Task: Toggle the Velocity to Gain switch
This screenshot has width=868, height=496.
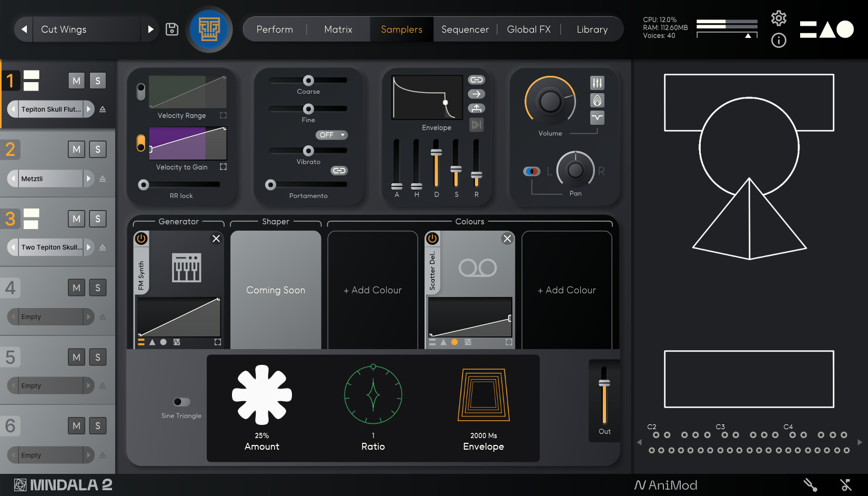Action: click(140, 143)
